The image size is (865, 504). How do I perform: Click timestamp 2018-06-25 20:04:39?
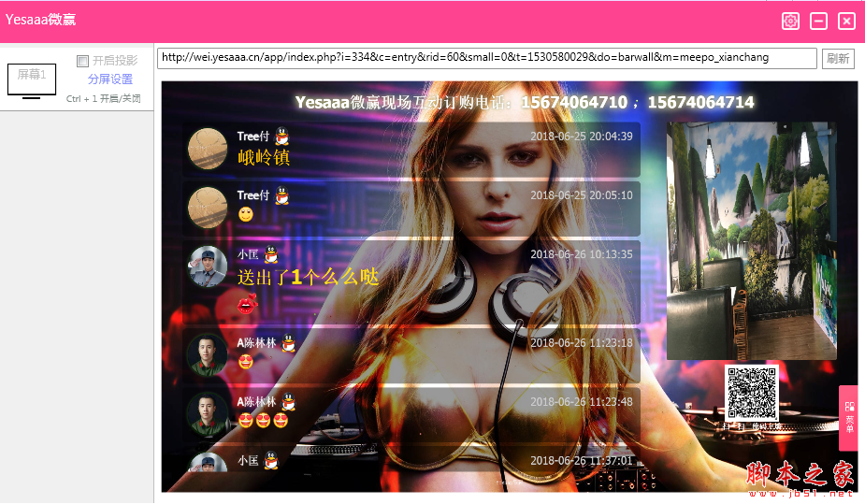[x=582, y=137]
